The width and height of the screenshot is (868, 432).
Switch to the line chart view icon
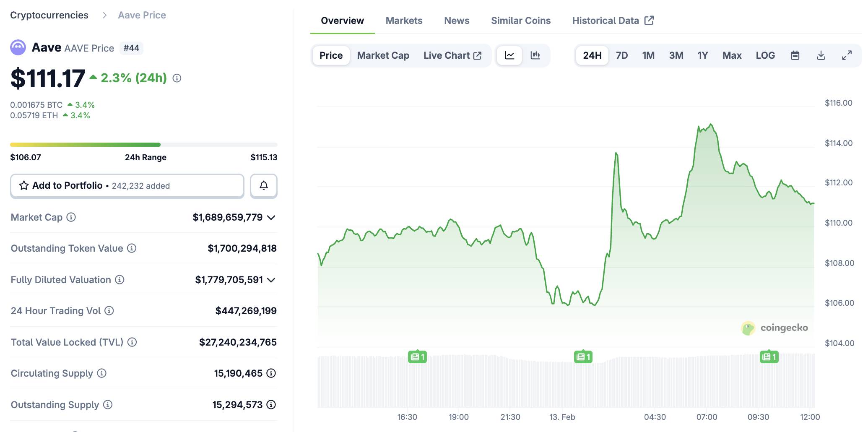[509, 55]
